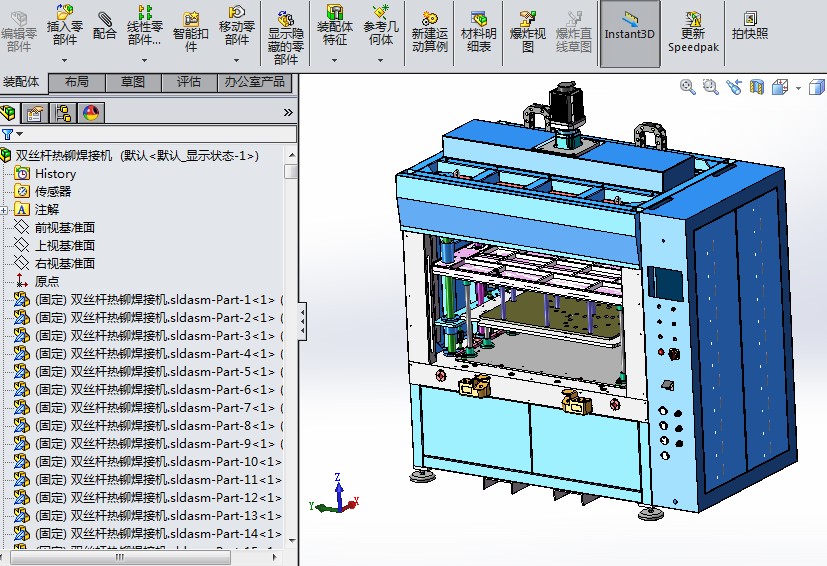Open Reference Geometry dropdown arrow
The width and height of the screenshot is (827, 566).
(x=380, y=60)
